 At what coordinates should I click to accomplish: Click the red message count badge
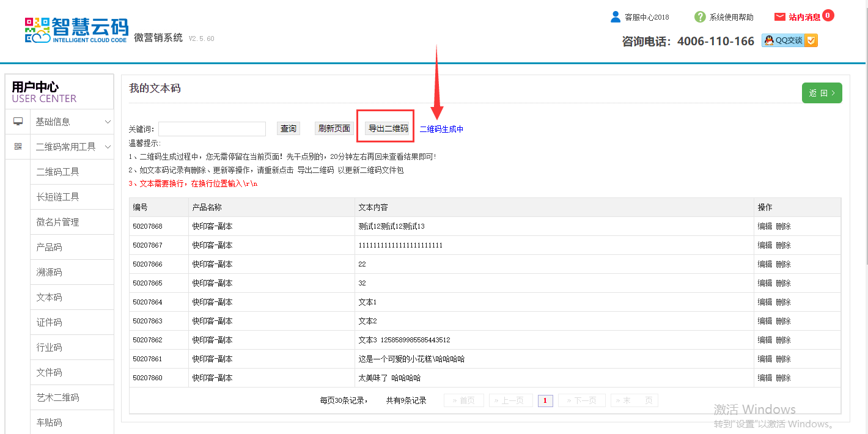(828, 15)
